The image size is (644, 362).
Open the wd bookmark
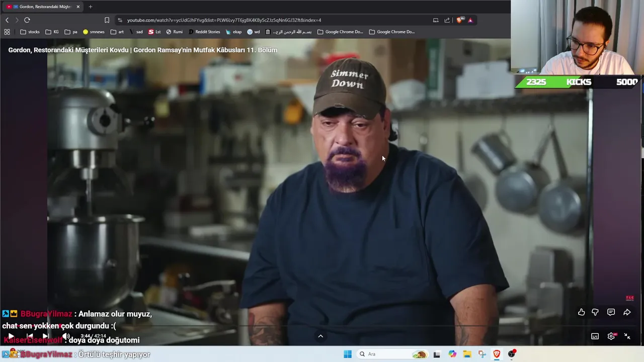click(254, 32)
